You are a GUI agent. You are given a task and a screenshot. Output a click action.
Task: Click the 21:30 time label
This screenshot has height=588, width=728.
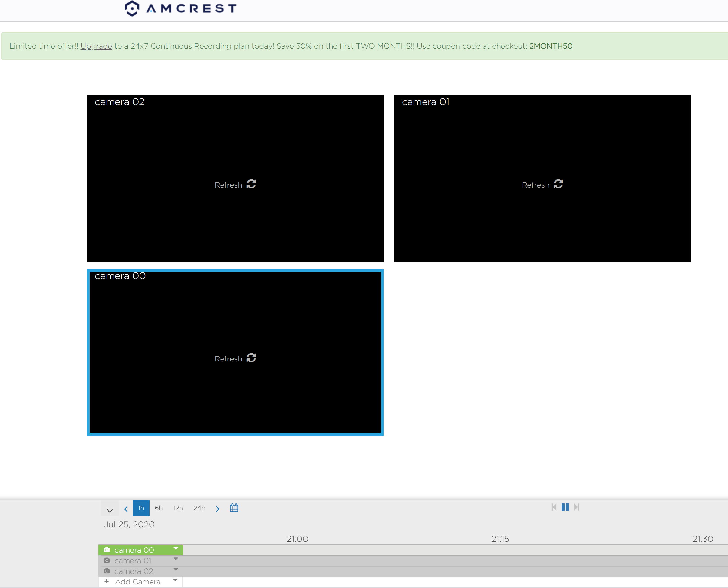tap(703, 538)
